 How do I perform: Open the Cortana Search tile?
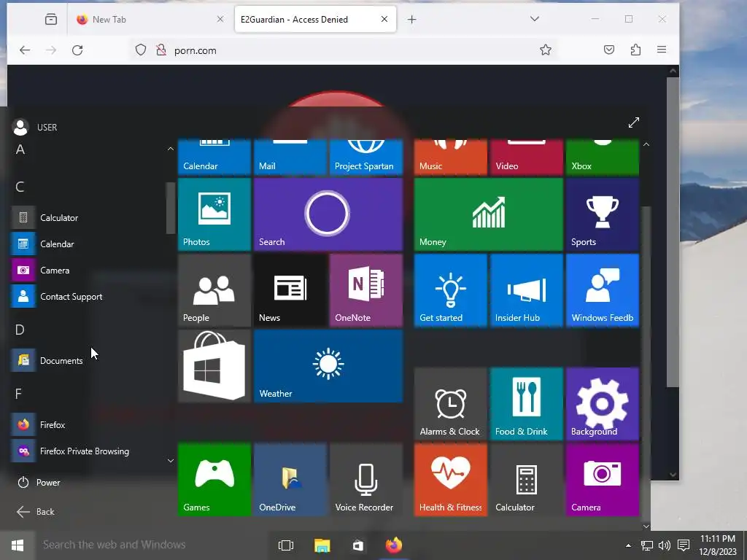[328, 214]
